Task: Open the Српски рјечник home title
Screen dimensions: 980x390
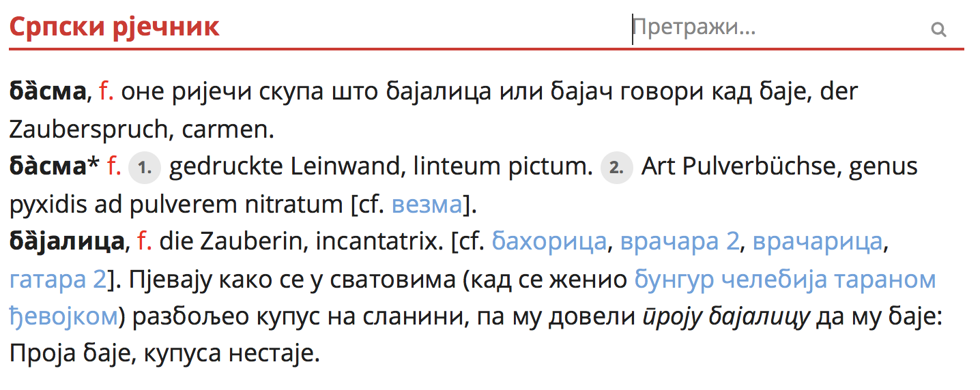Action: pyautogui.click(x=114, y=27)
